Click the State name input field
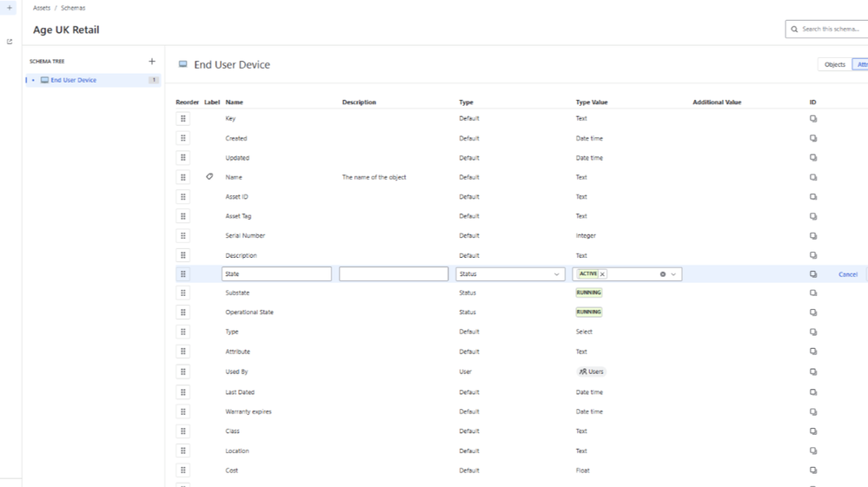 pos(277,274)
